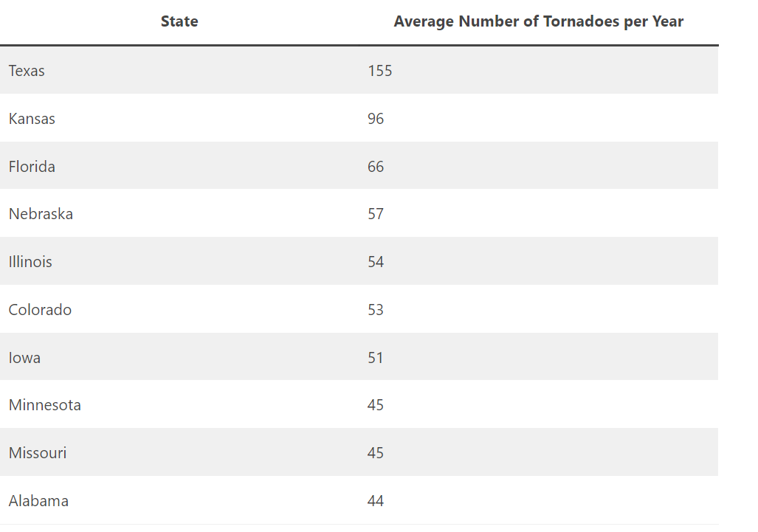The width and height of the screenshot is (758, 532).
Task: Select the Alabama cell
Action: tap(38, 501)
